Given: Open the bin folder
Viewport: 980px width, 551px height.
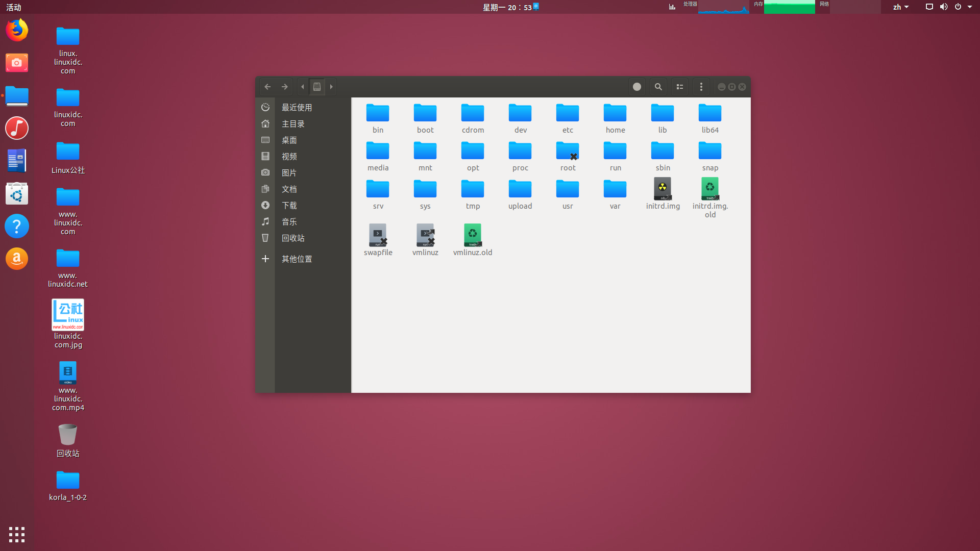Looking at the screenshot, I should point(378,113).
